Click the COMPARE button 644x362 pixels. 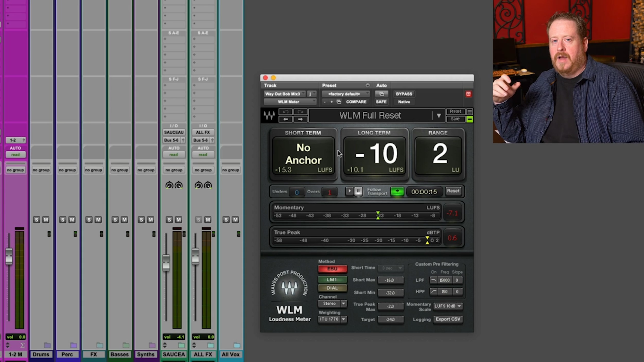[356, 102]
